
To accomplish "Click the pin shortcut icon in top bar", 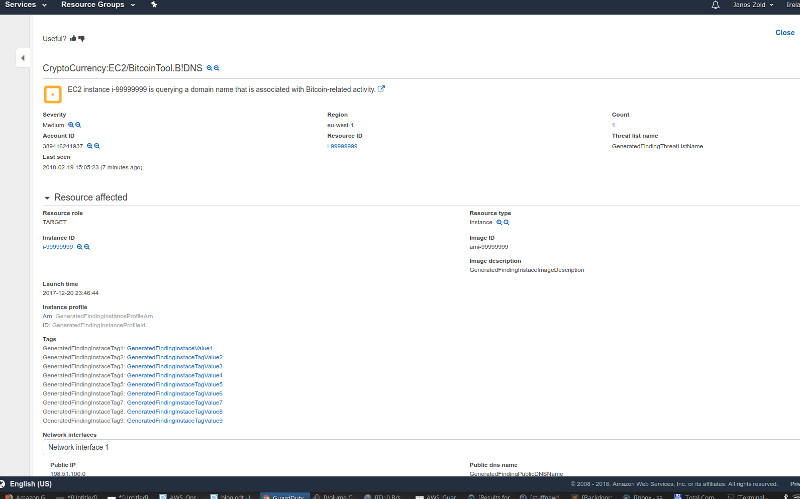I will pyautogui.click(x=154, y=5).
